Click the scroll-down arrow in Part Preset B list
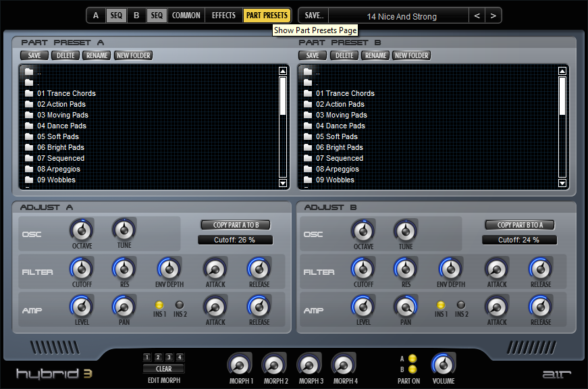This screenshot has width=588, height=389. click(x=562, y=183)
